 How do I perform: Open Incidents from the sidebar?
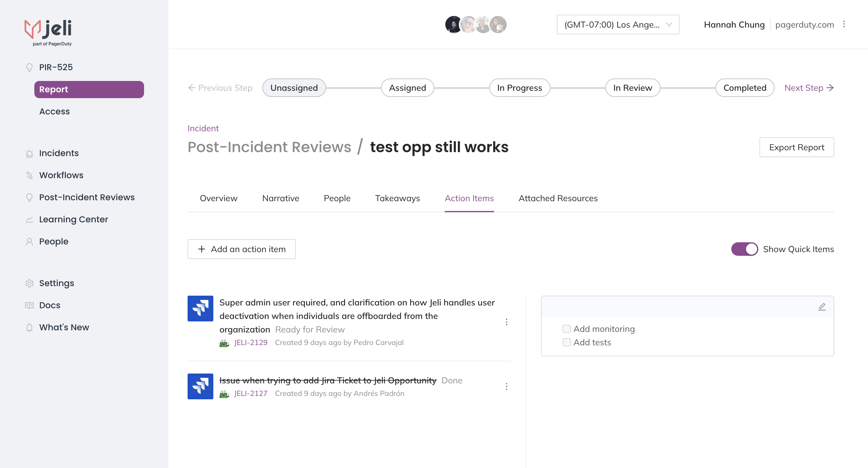click(x=59, y=153)
